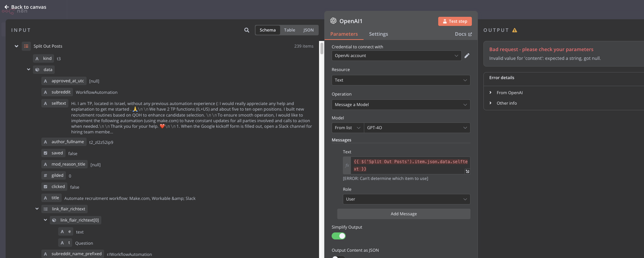Open the Settings tab
This screenshot has height=258, width=644.
[x=379, y=34]
